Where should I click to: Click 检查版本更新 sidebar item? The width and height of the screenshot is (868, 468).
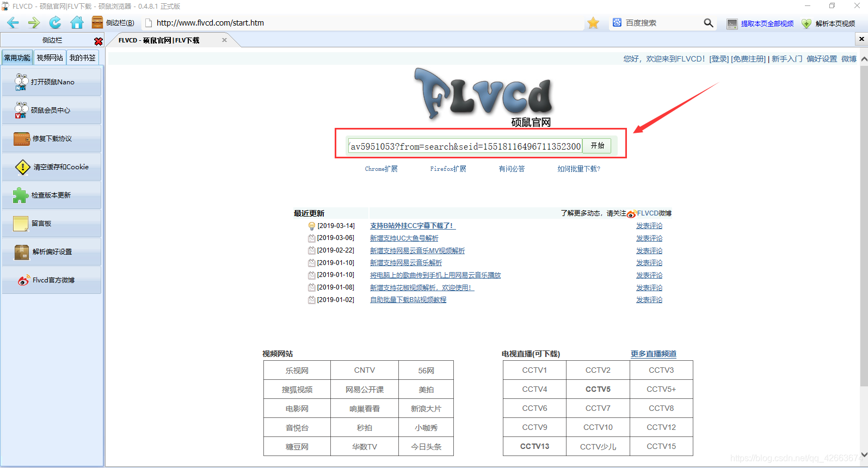point(52,195)
